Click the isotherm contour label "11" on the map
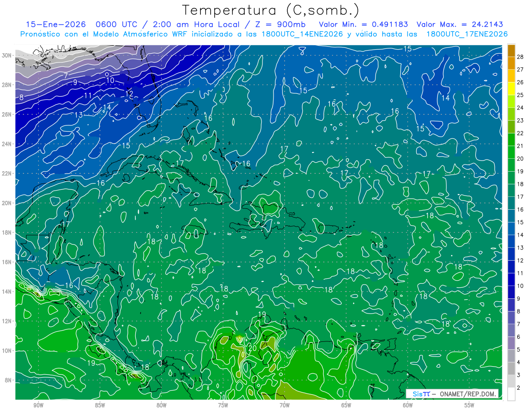Image resolution: width=532 pixels, height=411 pixels. coord(88,95)
